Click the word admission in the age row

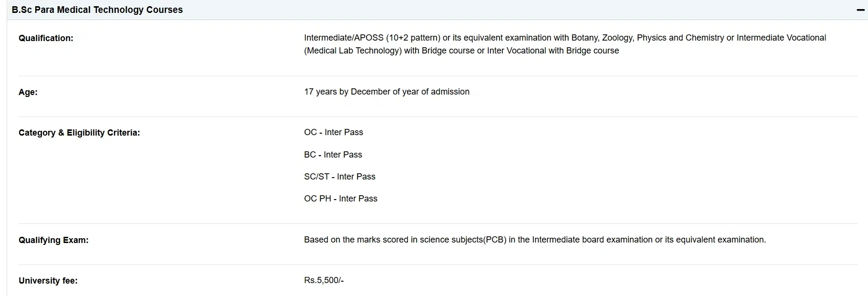pos(450,92)
